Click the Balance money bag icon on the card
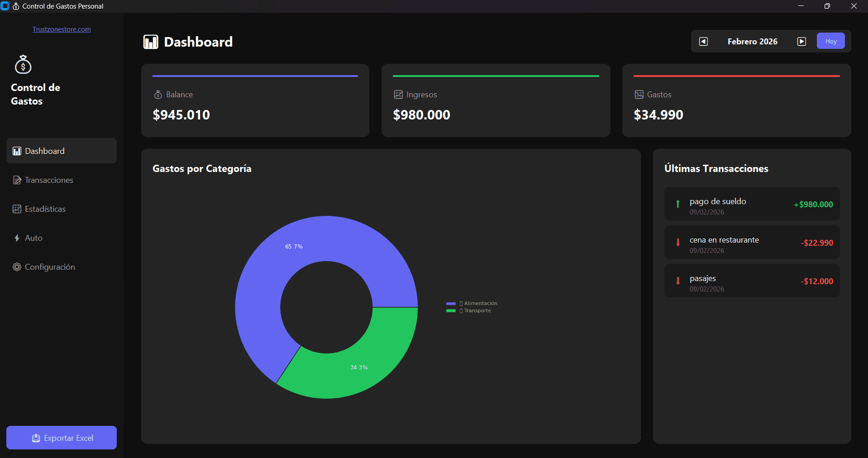This screenshot has height=458, width=868. point(157,94)
